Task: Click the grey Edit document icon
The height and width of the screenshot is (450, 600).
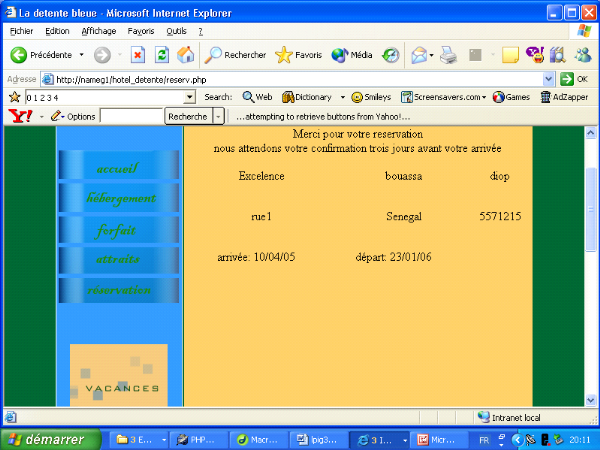Action: (475, 55)
